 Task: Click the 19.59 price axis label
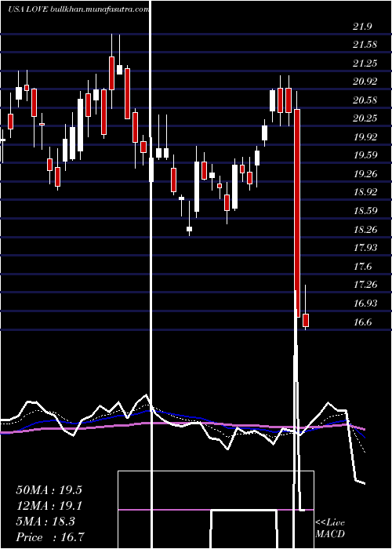[365, 155]
